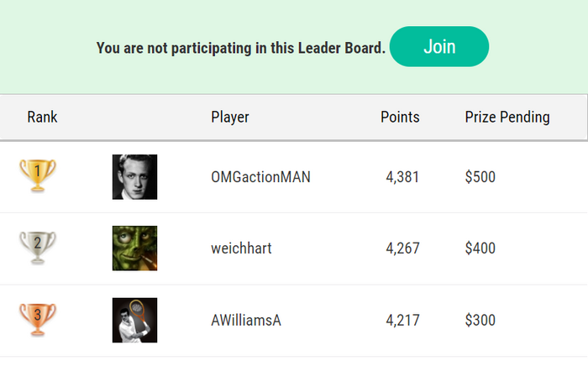
Task: Sort by the Rank column header
Action: [x=42, y=117]
